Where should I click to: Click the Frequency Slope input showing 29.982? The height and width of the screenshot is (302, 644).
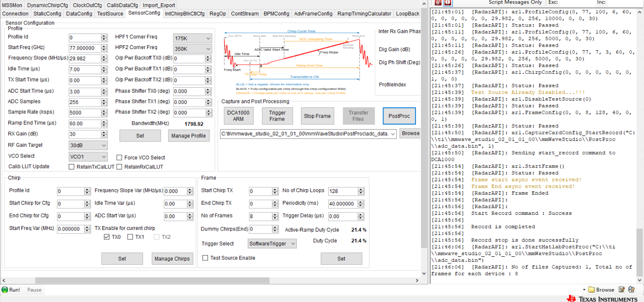coord(85,58)
